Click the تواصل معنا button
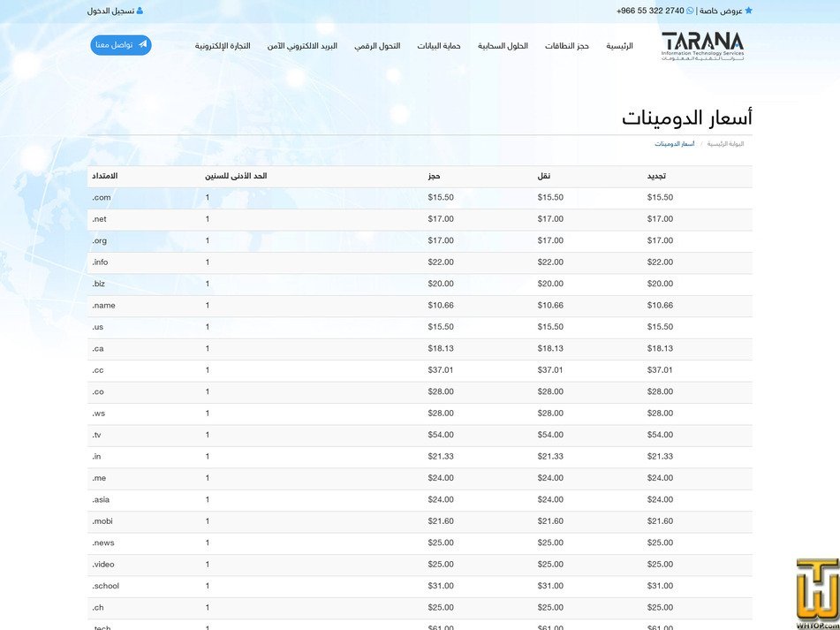The width and height of the screenshot is (840, 630). click(x=120, y=45)
